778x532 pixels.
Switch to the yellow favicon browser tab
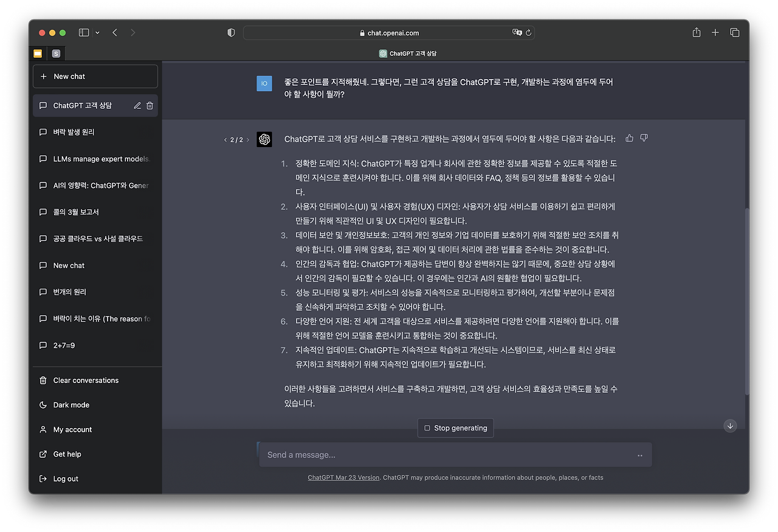pyautogui.click(x=36, y=53)
